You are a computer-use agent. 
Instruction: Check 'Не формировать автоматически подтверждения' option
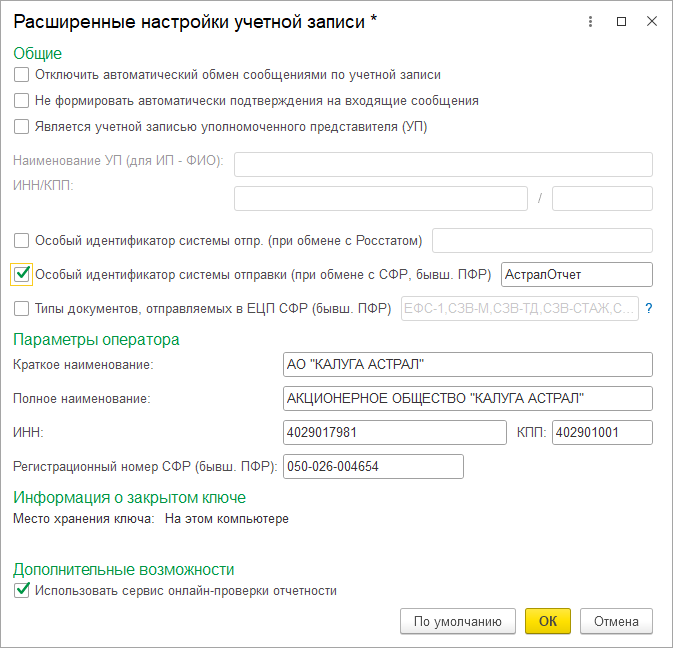point(22,101)
